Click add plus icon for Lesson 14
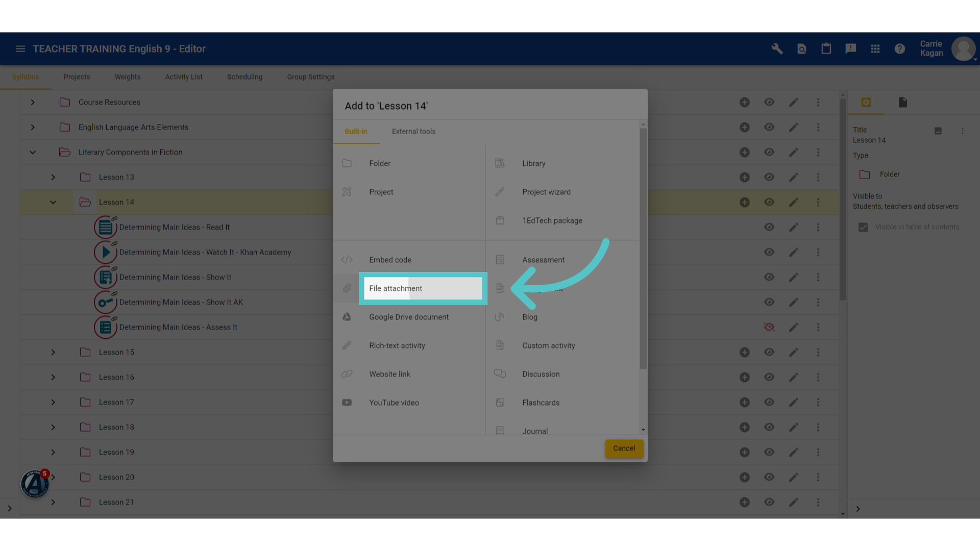The height and width of the screenshot is (551, 980). 745,203
